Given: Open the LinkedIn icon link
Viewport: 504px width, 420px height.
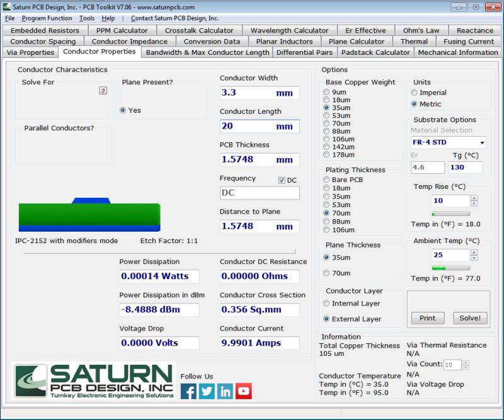Looking at the screenshot, I should 225,391.
